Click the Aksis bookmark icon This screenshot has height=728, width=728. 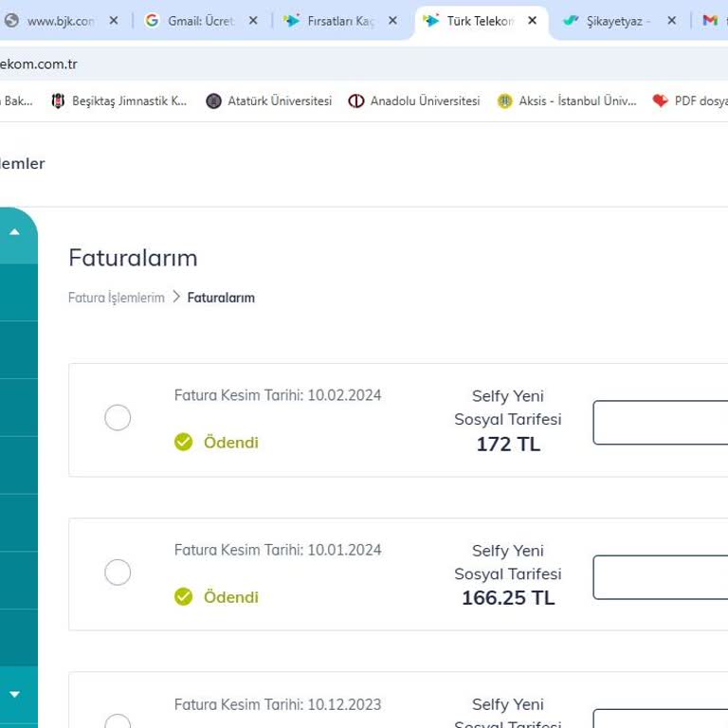504,100
